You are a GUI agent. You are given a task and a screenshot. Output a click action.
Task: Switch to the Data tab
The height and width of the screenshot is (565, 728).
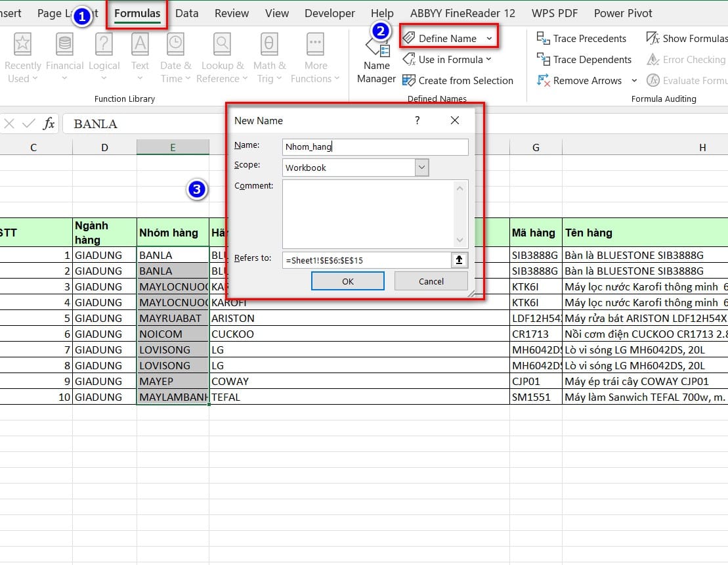click(187, 13)
